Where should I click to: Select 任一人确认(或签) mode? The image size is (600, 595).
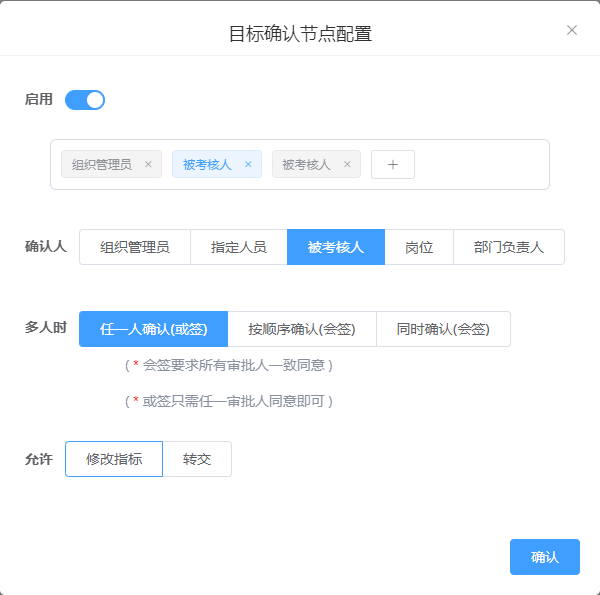pos(153,329)
